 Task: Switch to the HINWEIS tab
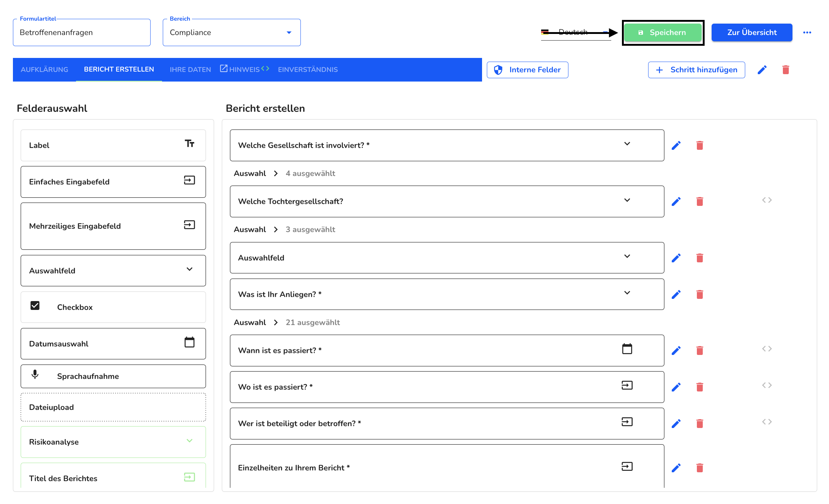click(x=244, y=69)
